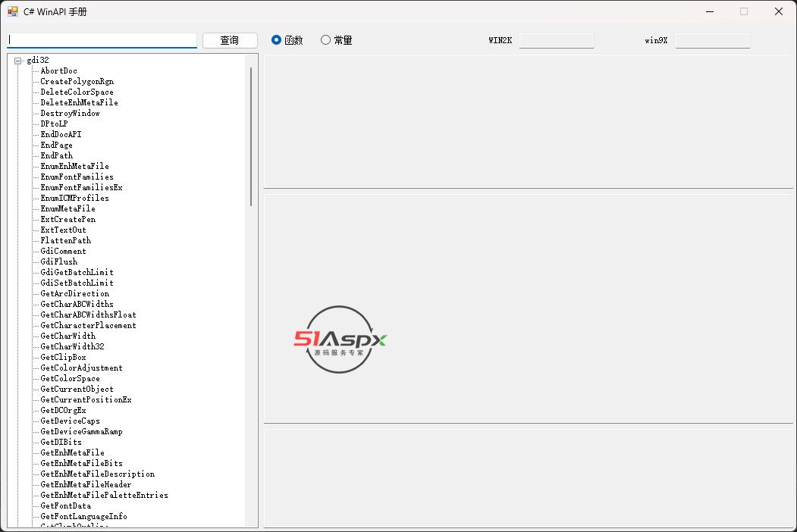Close the C# WinAPI window
Image resolution: width=797 pixels, height=532 pixels.
(x=778, y=11)
